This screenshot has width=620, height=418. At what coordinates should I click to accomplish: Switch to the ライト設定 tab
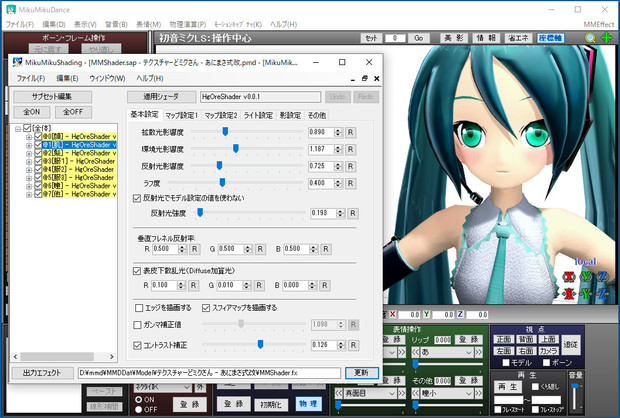pos(259,115)
